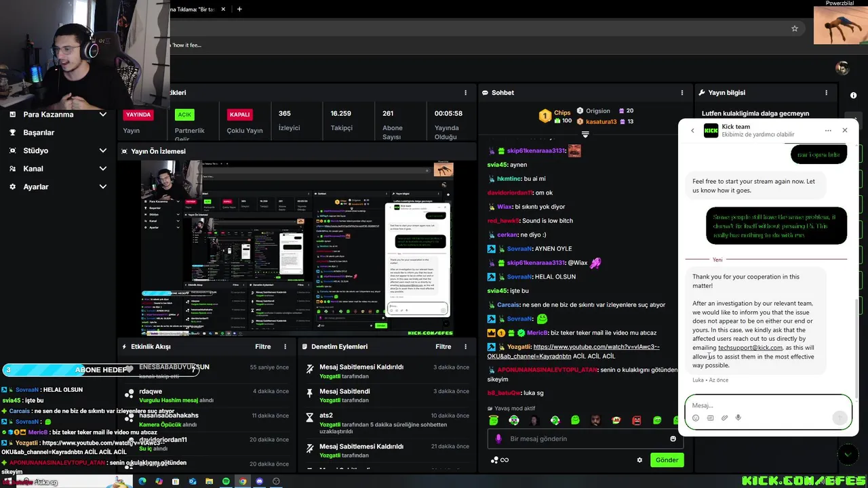The image size is (868, 488).
Task: Open the profile avatar at top right
Action: coord(842,68)
